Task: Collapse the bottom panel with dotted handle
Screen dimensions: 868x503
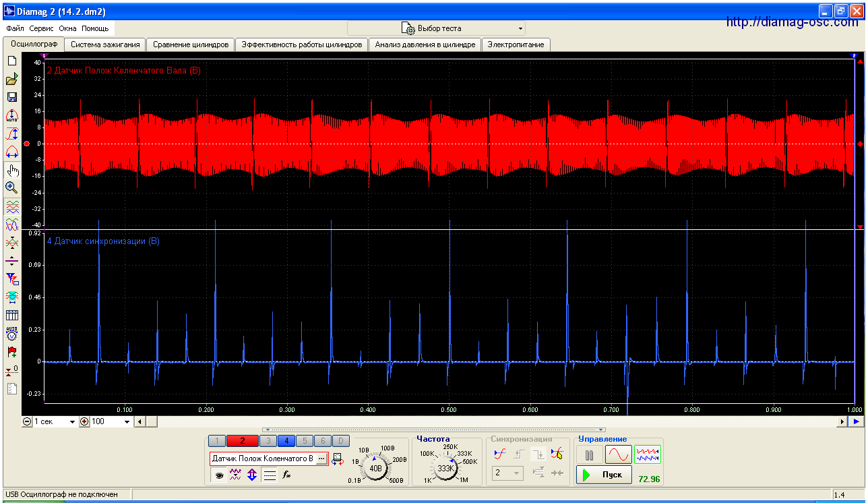Action: point(434,430)
